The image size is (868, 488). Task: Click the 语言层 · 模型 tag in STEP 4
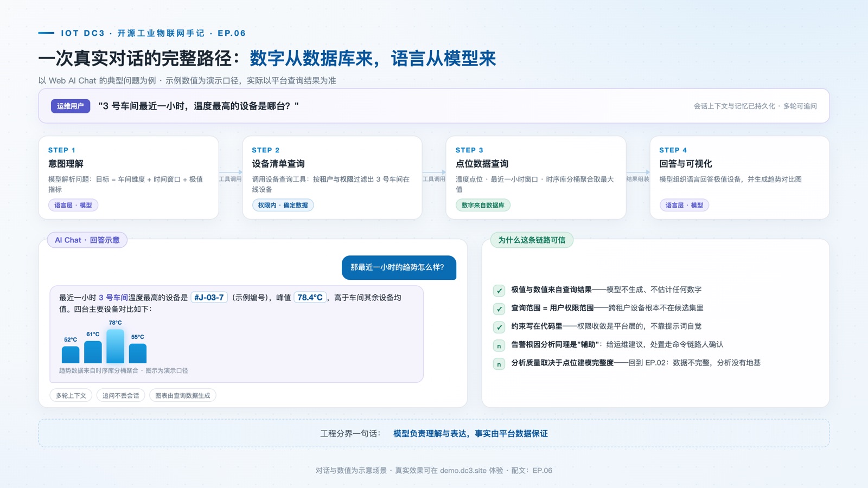click(684, 205)
